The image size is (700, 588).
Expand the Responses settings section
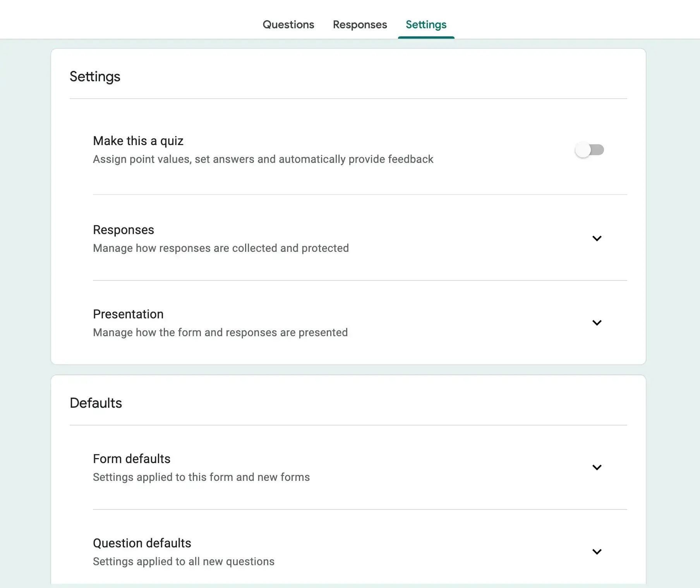click(x=597, y=238)
